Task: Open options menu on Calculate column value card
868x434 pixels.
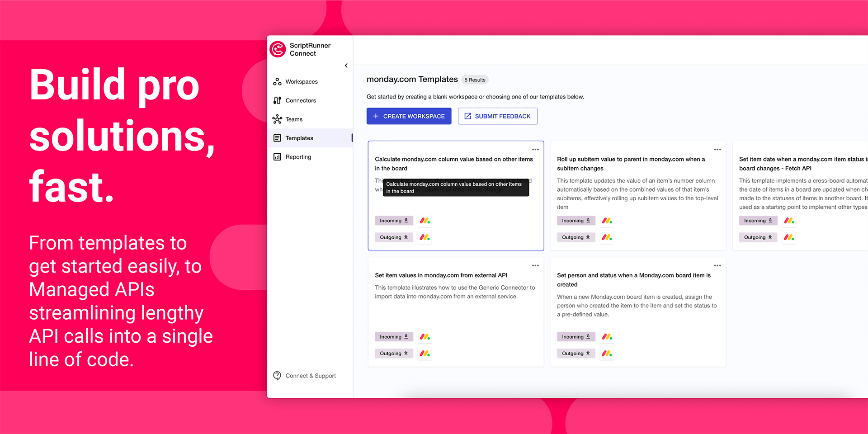Action: tap(535, 150)
